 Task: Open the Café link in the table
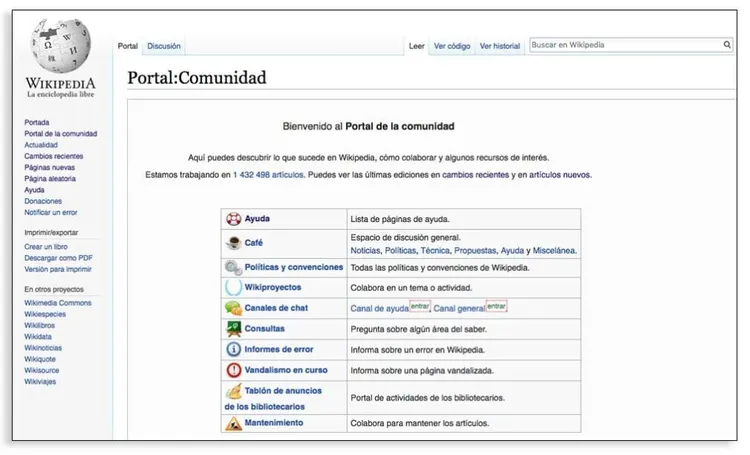[x=254, y=243]
